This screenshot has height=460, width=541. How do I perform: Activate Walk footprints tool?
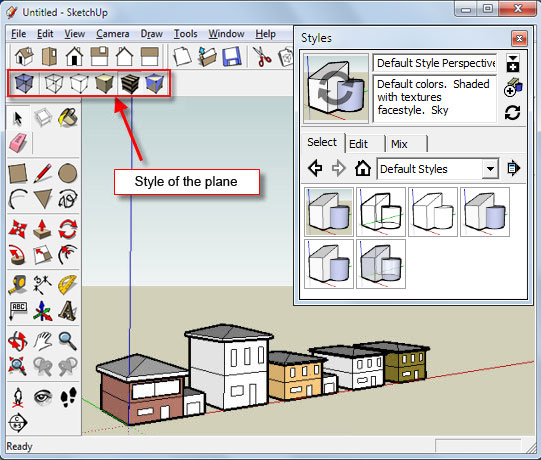68,397
